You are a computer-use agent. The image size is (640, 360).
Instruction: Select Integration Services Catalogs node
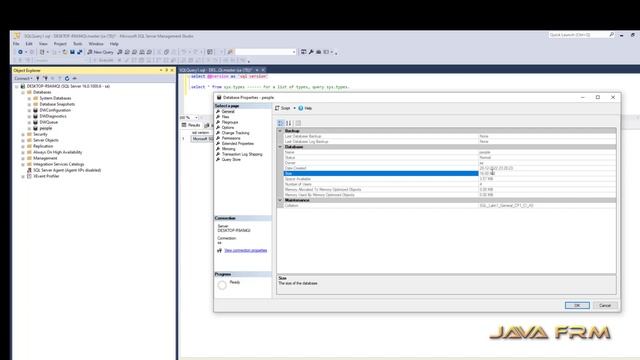58,164
